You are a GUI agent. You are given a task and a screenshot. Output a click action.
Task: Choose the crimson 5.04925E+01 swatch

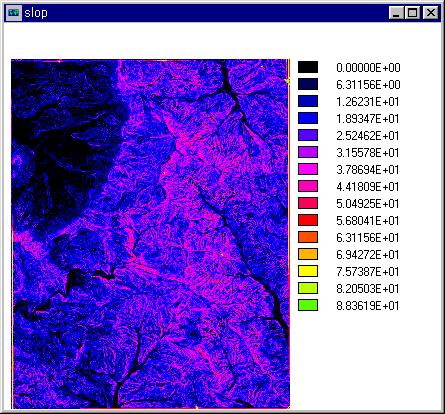click(308, 203)
